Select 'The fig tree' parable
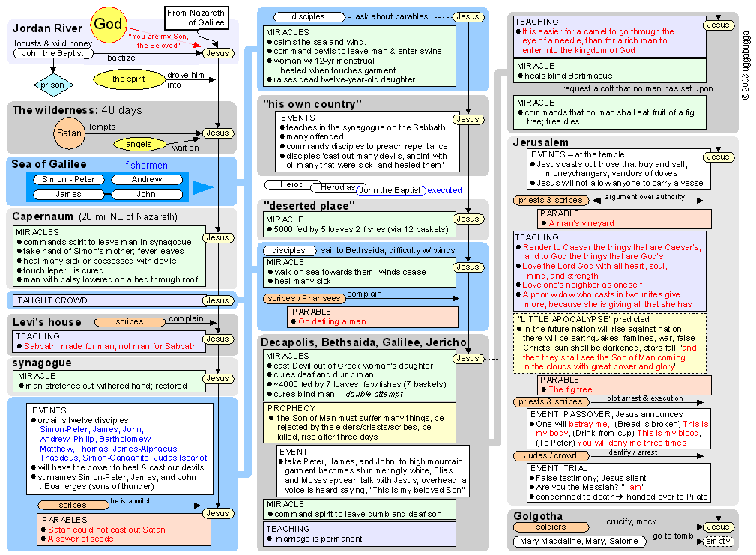The height and width of the screenshot is (555, 756). click(570, 389)
